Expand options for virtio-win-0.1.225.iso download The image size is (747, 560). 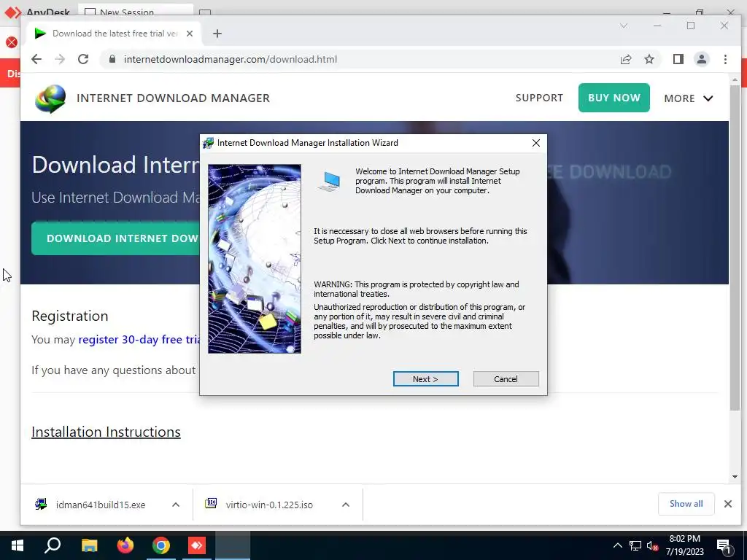tap(346, 505)
